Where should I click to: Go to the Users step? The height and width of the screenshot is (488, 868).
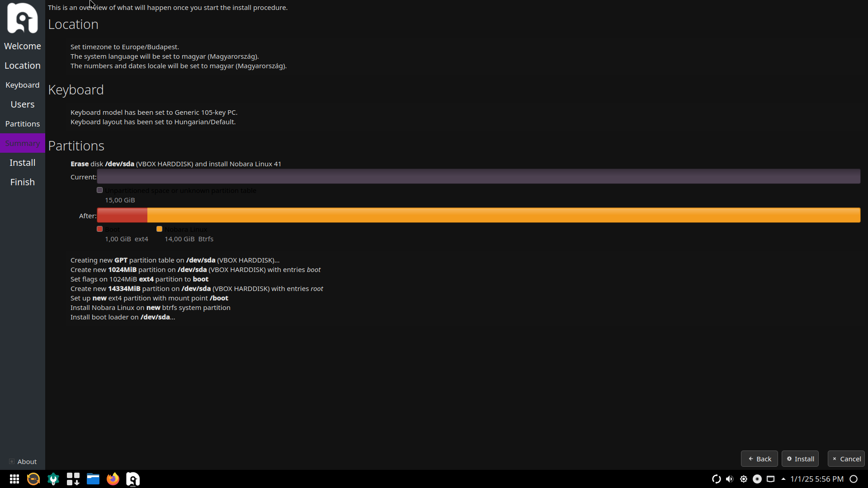pos(23,104)
